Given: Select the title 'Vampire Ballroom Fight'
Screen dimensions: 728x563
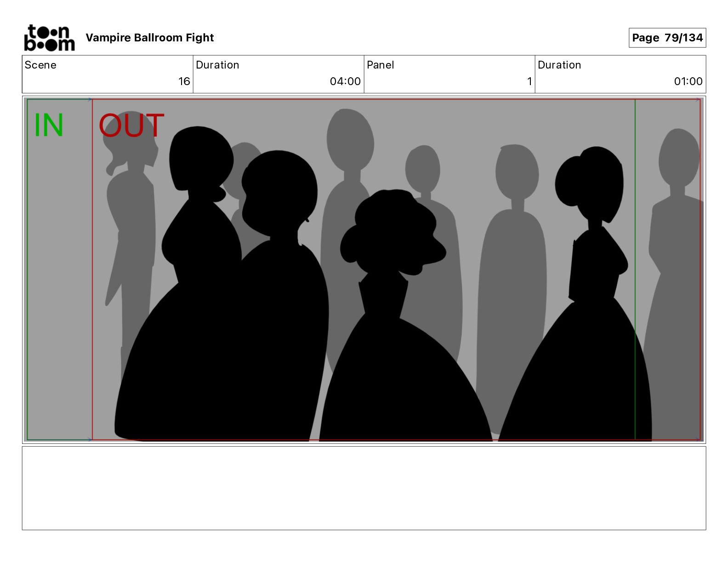Looking at the screenshot, I should [150, 38].
